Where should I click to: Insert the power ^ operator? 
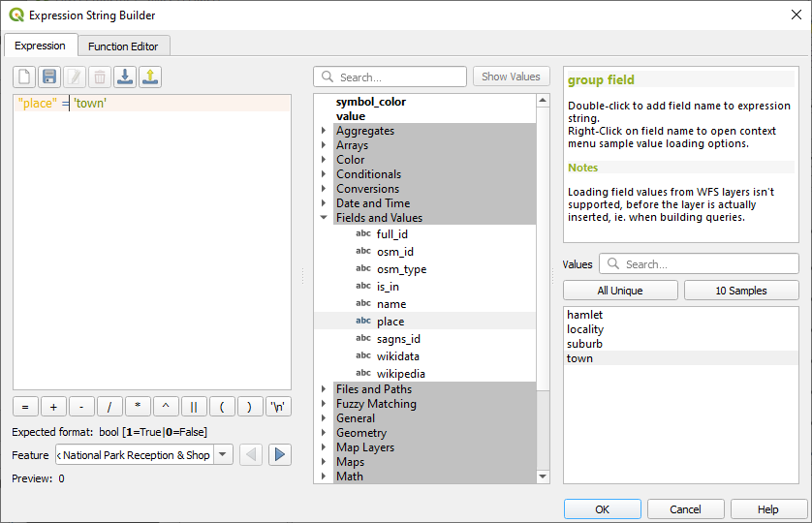[166, 407]
